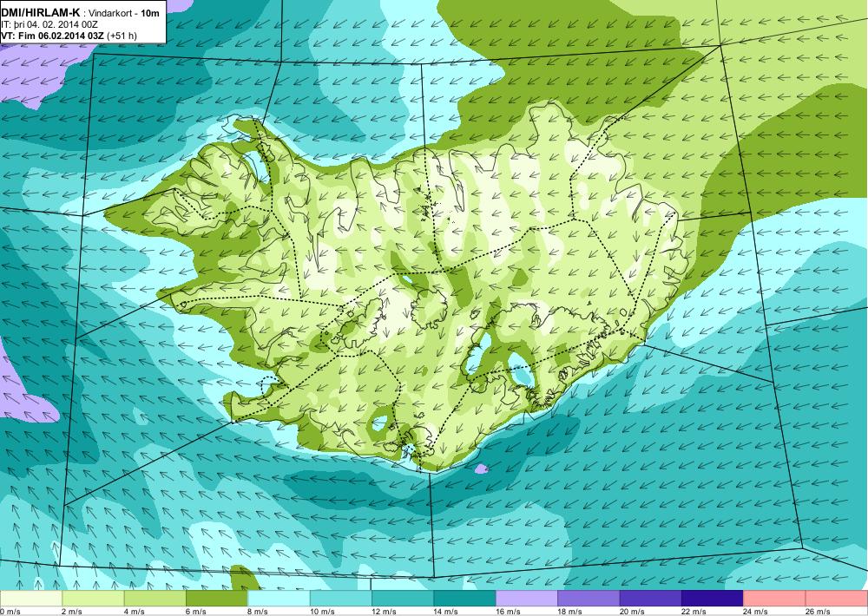Click the "10 m/s" legend label

[322, 612]
